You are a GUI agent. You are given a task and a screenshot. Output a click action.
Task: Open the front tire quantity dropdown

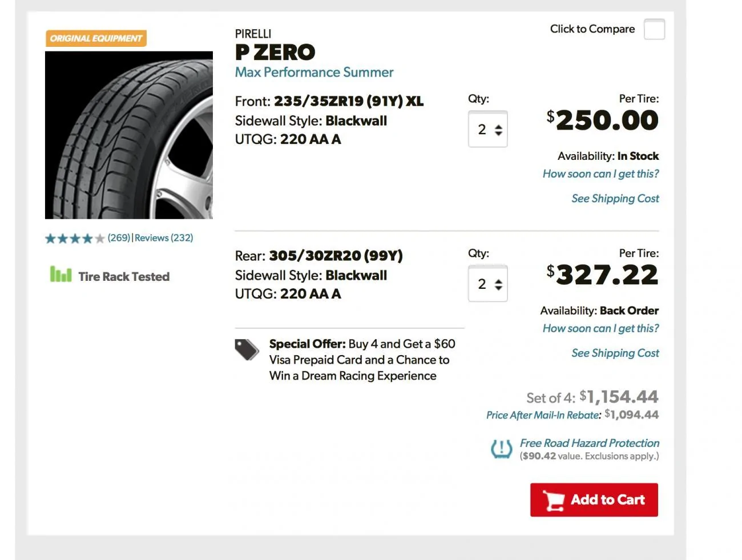pyautogui.click(x=488, y=129)
